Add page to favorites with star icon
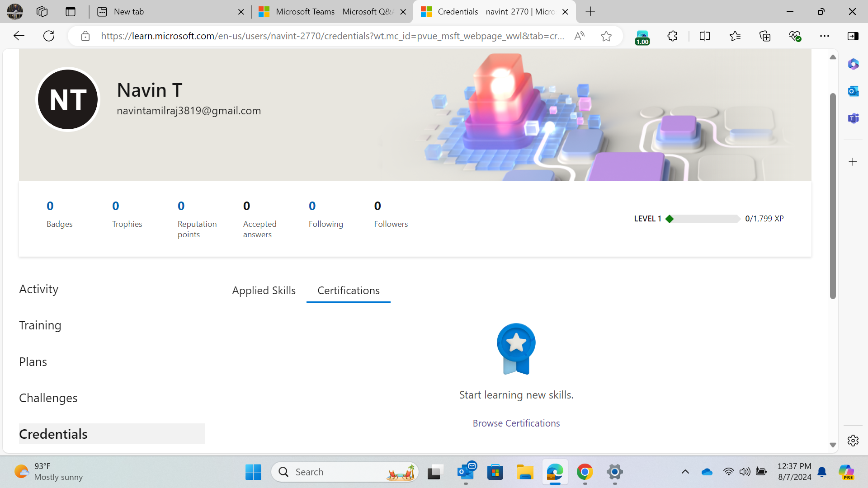This screenshot has height=488, width=868. pos(606,36)
